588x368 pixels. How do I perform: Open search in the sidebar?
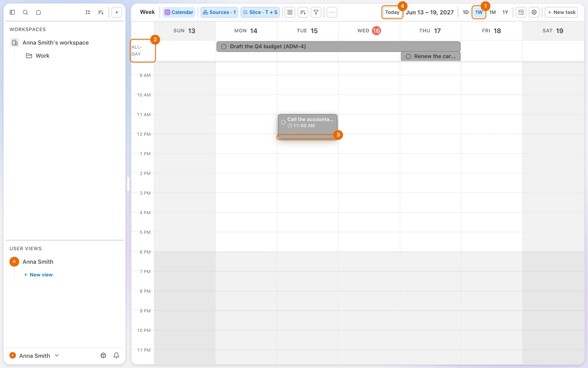(25, 12)
